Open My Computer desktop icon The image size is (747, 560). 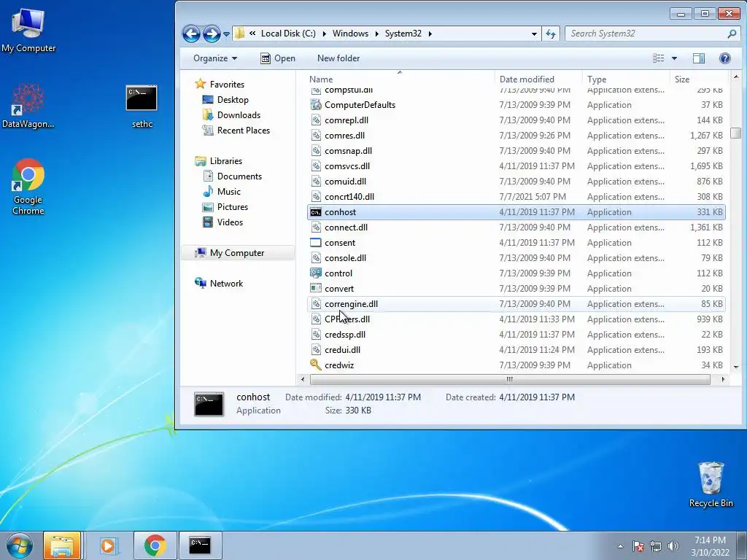pyautogui.click(x=28, y=31)
